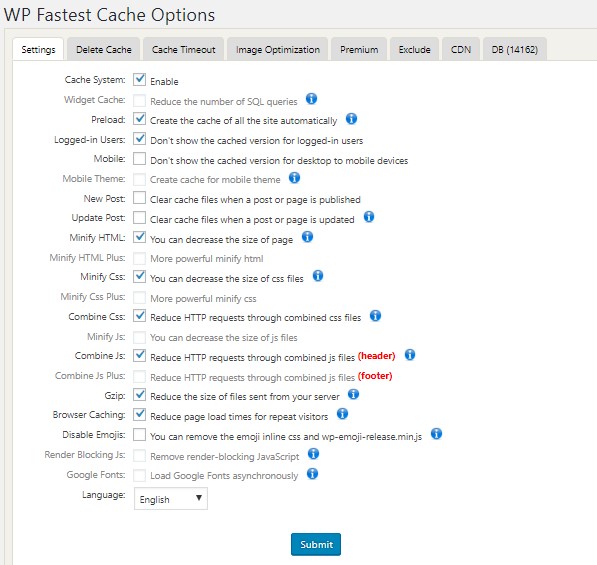This screenshot has height=565, width=597.
Task: Show info icon for Gzip option
Action: click(353, 394)
